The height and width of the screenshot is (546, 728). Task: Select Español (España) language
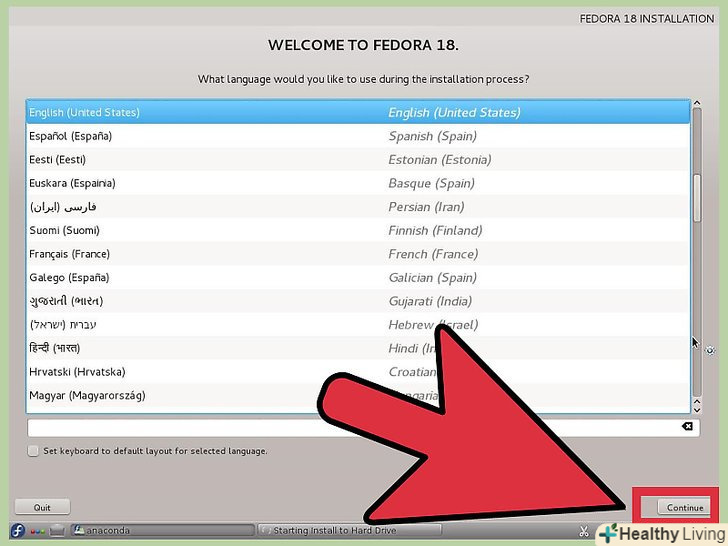click(358, 136)
